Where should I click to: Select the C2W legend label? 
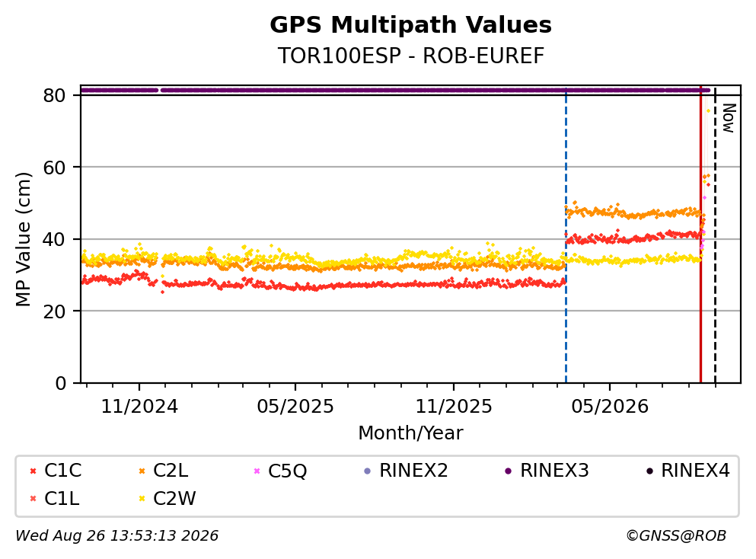tap(174, 499)
